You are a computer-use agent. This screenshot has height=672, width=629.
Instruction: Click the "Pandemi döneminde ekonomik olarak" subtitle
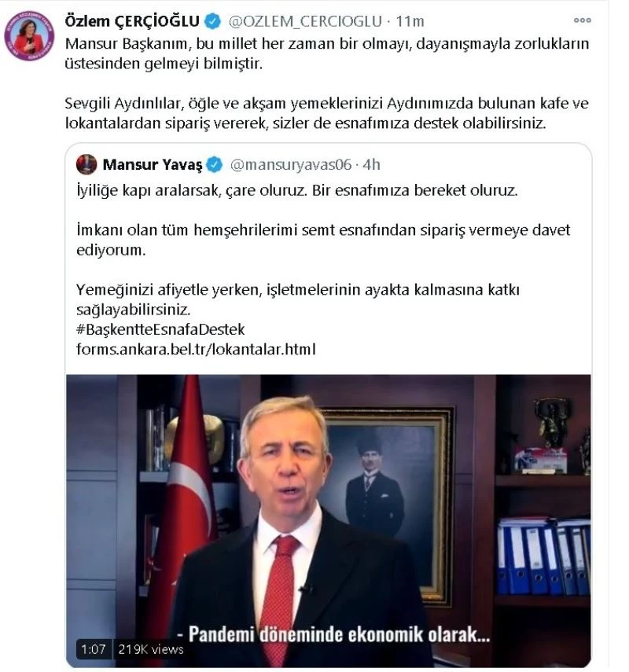click(x=333, y=635)
